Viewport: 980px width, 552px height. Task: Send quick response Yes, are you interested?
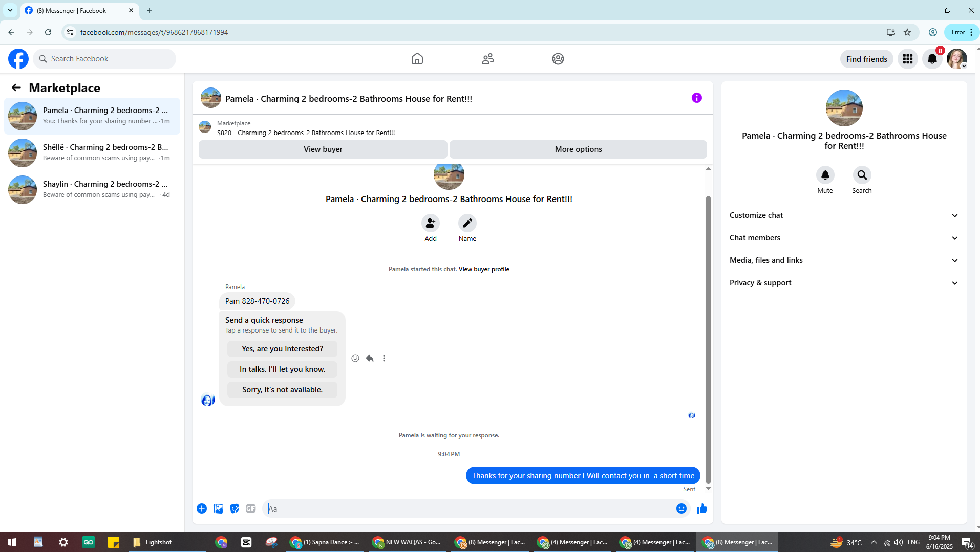click(282, 349)
